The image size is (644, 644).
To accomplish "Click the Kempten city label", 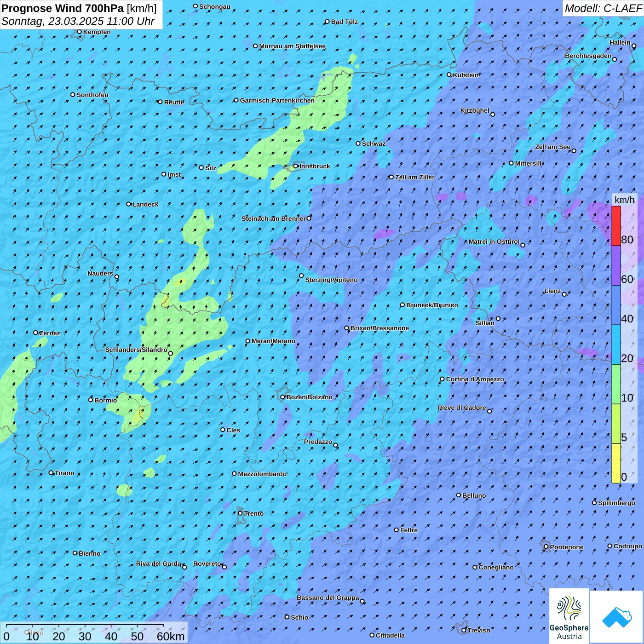I will (97, 32).
